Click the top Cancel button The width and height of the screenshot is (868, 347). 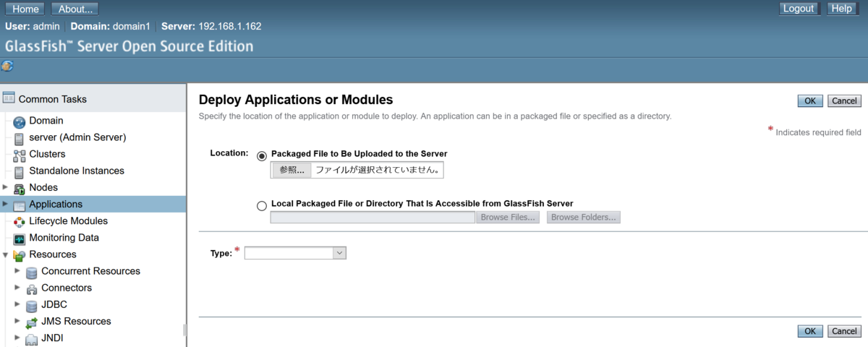844,101
